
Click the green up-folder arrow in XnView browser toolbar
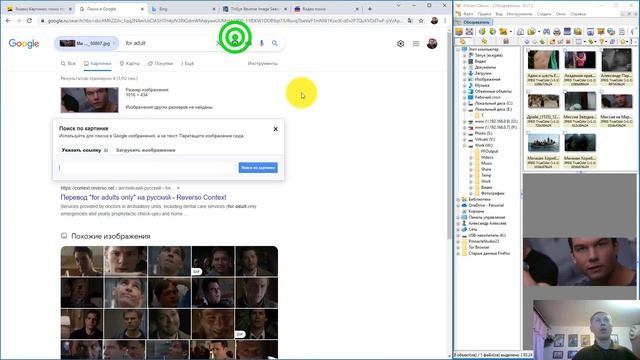542,41
